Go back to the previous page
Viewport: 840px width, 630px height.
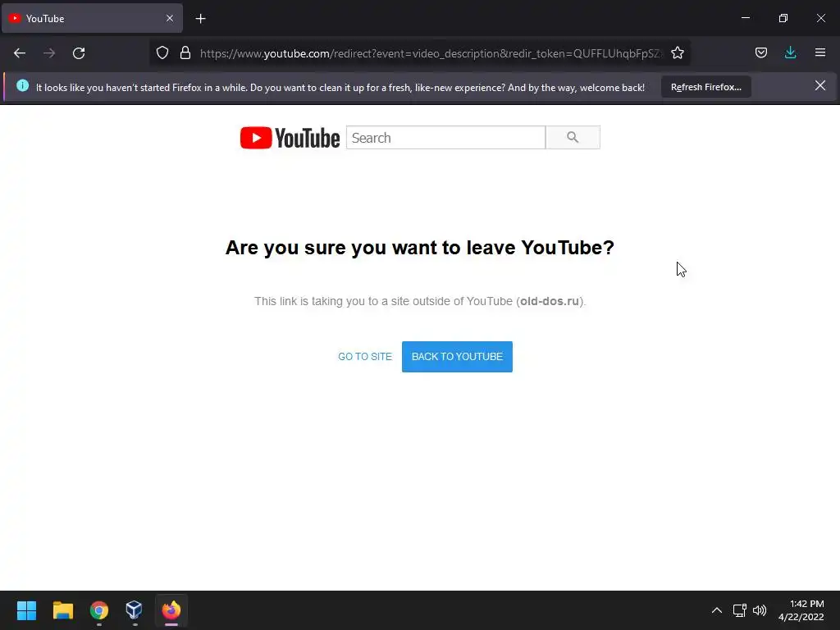pyautogui.click(x=20, y=53)
